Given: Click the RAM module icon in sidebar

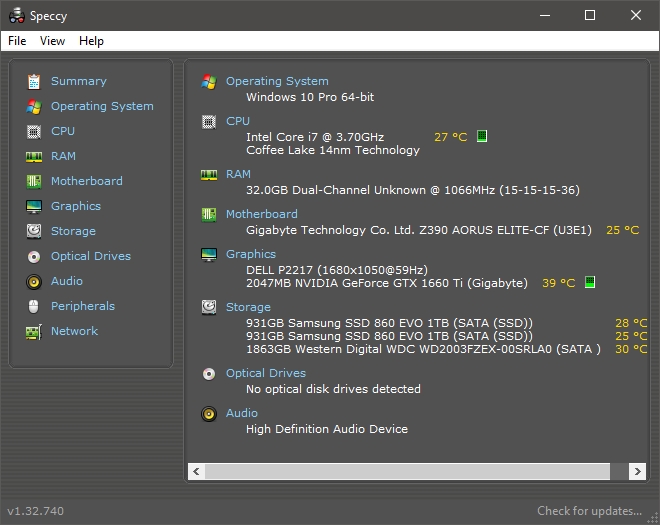Looking at the screenshot, I should (34, 156).
